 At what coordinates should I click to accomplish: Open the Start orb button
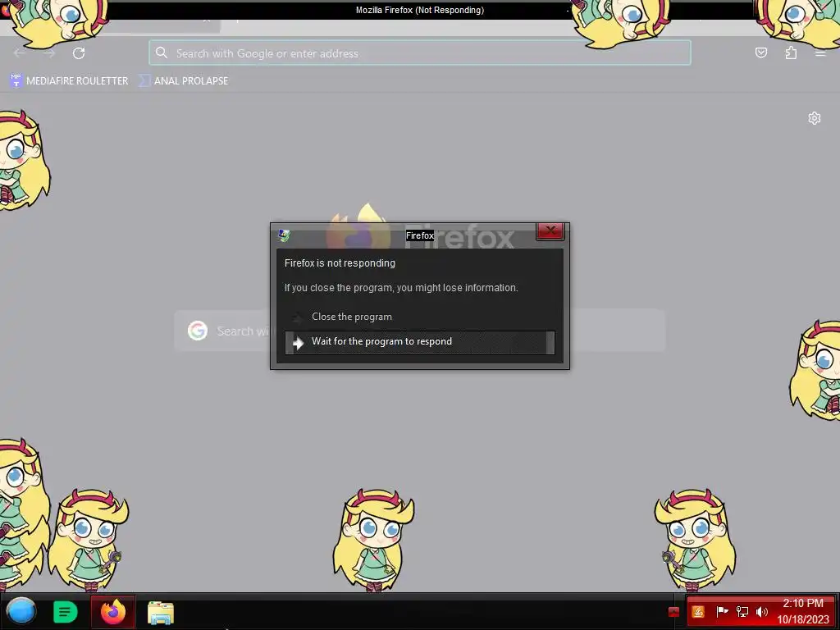click(x=21, y=611)
